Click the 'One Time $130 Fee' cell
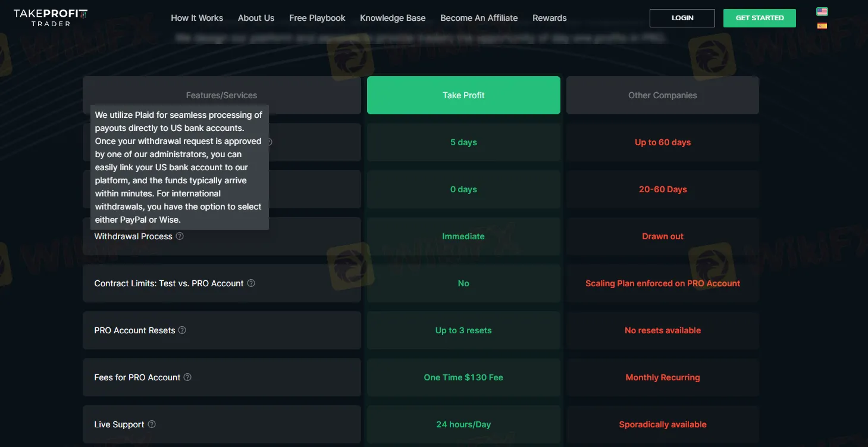This screenshot has width=868, height=447. pos(463,377)
